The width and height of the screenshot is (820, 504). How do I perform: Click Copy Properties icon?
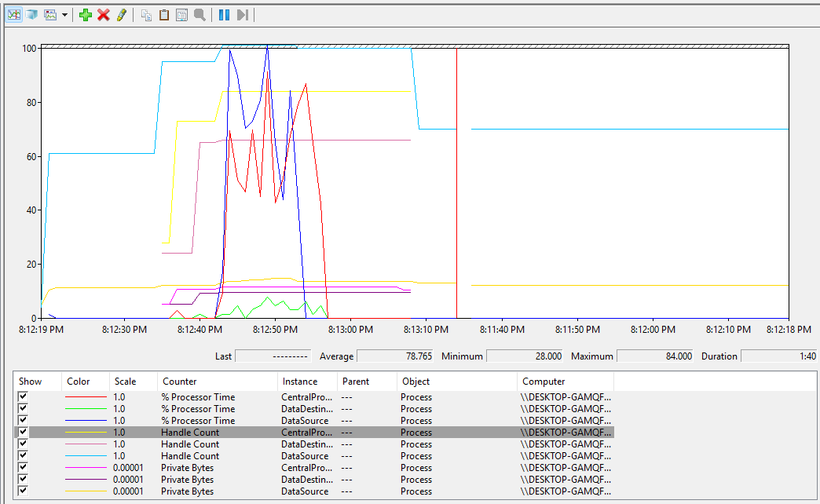(146, 15)
